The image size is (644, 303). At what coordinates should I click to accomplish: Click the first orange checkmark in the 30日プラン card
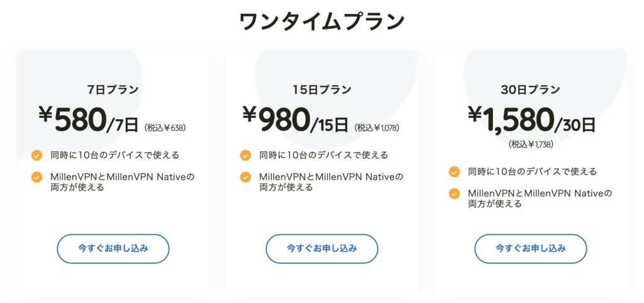click(x=454, y=172)
